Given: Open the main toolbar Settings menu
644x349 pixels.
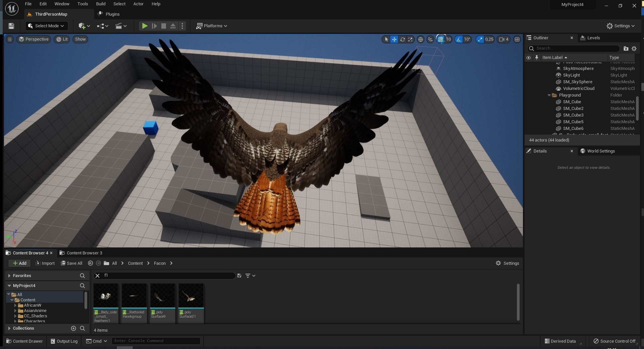Looking at the screenshot, I should click(621, 26).
